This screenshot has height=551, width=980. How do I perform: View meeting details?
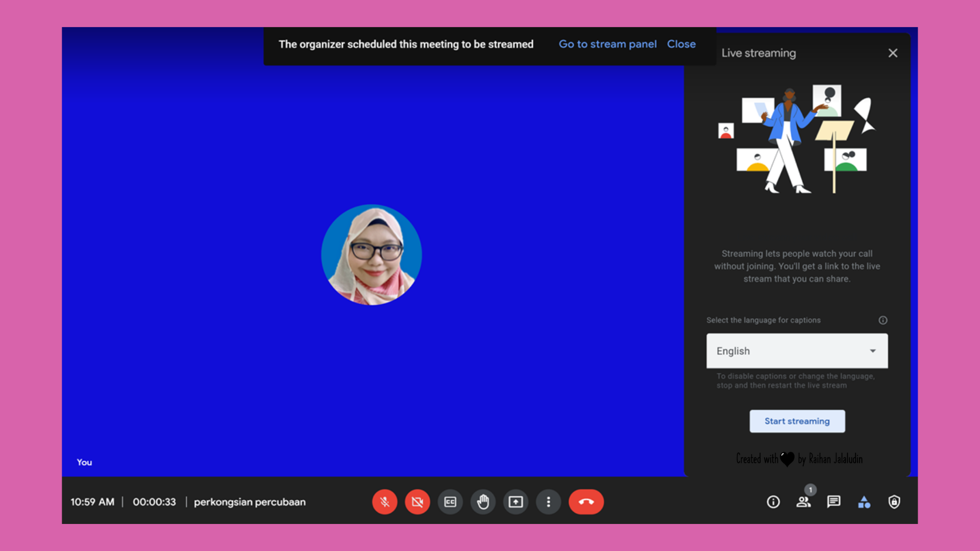(x=773, y=502)
